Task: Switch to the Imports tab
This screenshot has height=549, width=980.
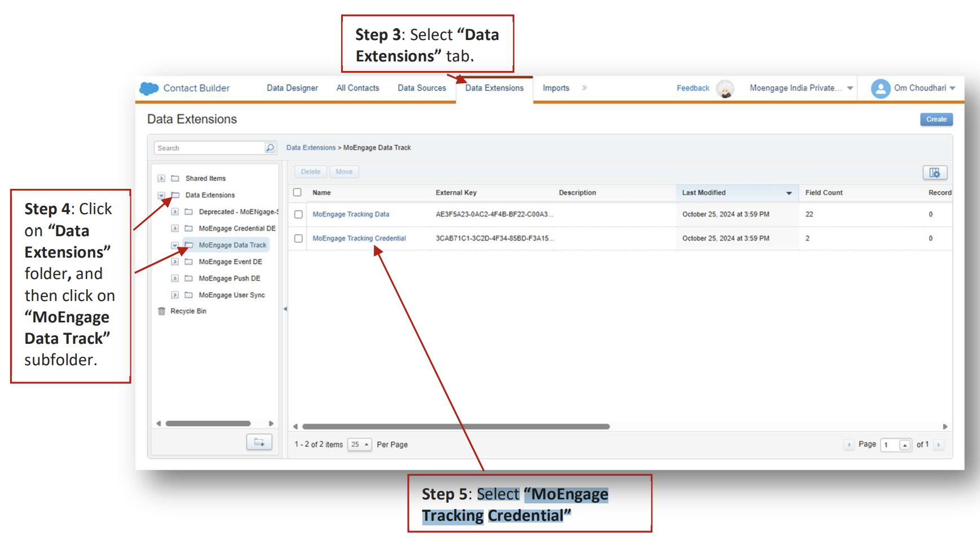Action: point(556,88)
